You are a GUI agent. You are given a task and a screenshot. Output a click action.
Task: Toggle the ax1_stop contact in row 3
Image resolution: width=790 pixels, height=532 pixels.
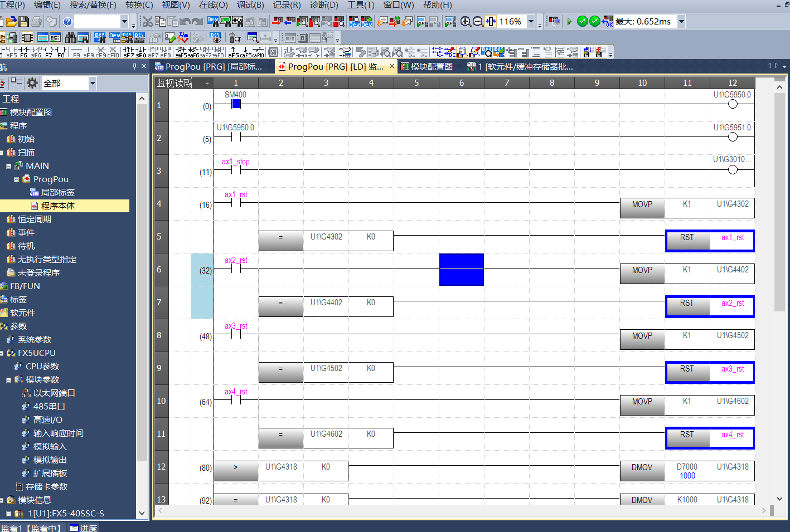click(236, 169)
